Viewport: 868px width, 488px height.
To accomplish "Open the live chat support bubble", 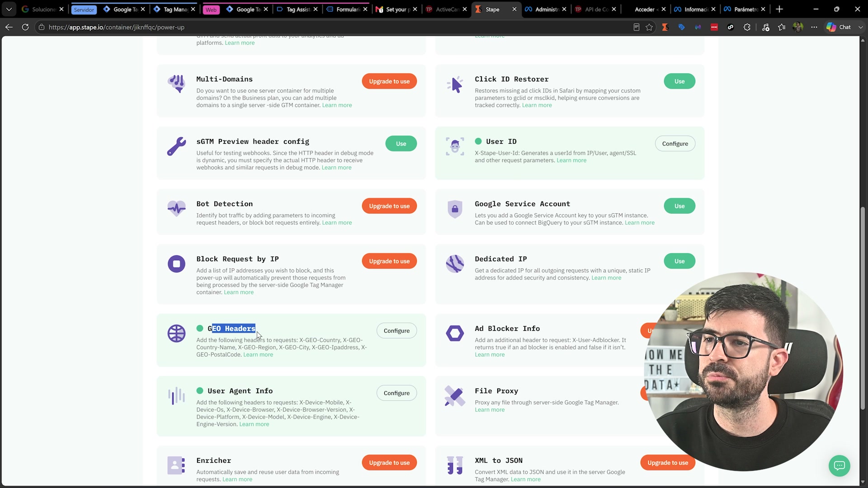I will (840, 465).
